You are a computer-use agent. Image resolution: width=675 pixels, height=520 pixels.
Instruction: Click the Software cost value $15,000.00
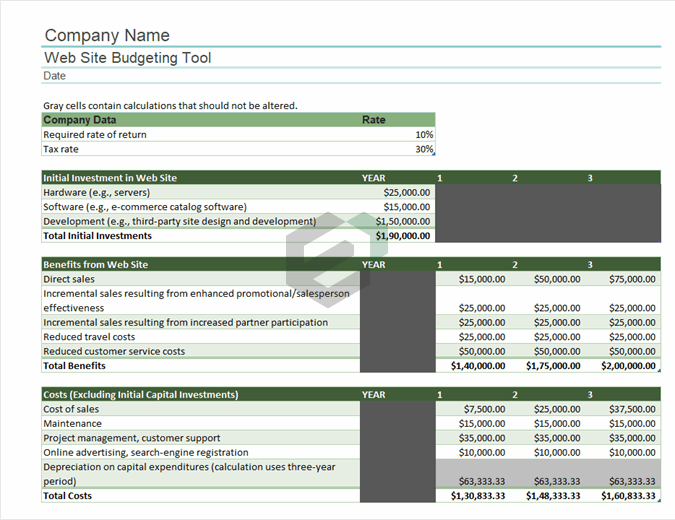406,207
